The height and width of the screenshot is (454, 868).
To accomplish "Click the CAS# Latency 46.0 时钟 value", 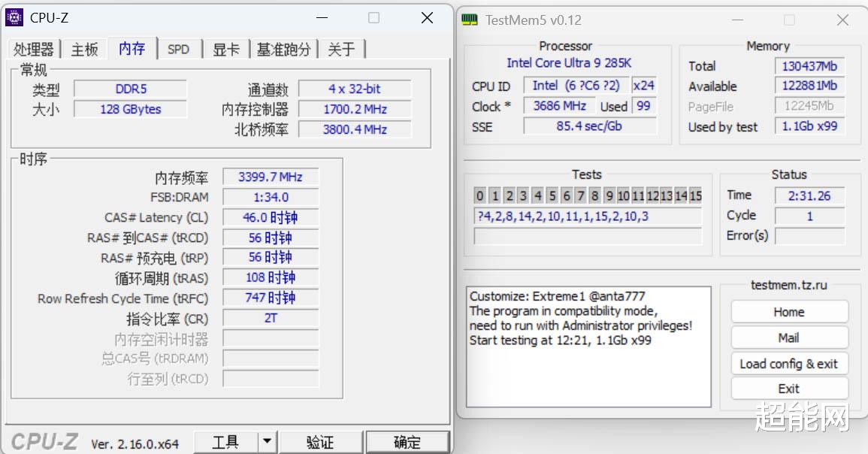I will pos(271,217).
